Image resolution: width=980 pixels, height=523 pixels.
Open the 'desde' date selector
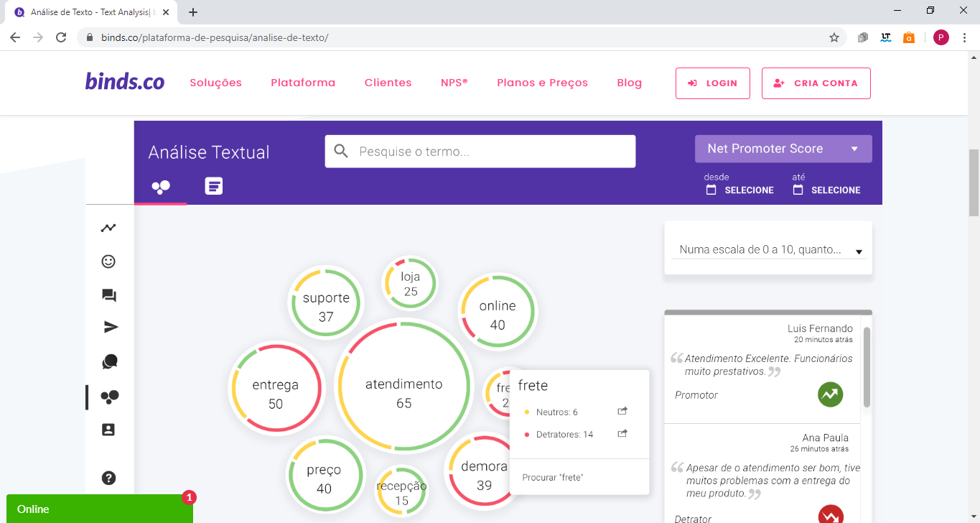[x=740, y=190]
